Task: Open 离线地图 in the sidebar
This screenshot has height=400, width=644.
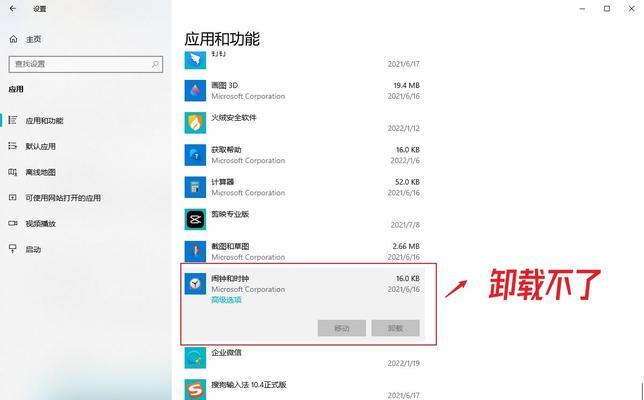Action: [x=41, y=172]
